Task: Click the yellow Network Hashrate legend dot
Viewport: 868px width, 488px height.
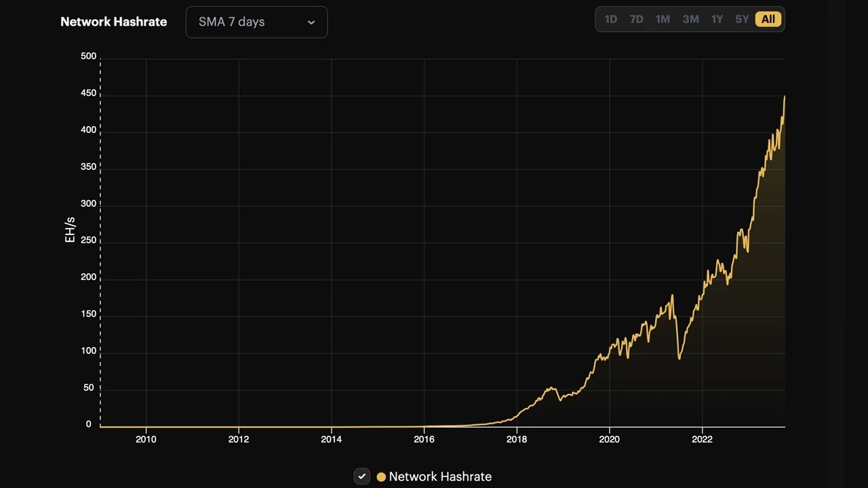Action: point(381,477)
